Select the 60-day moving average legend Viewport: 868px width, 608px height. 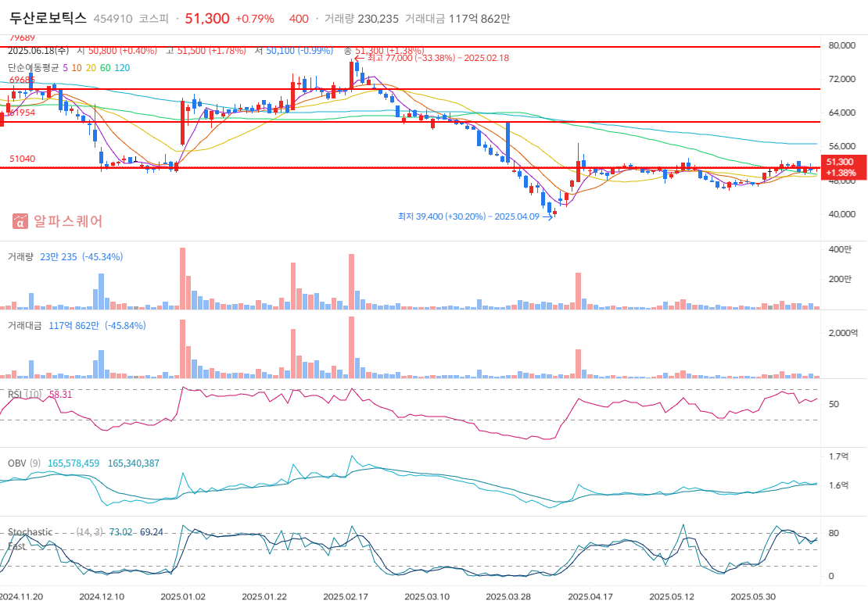click(106, 68)
